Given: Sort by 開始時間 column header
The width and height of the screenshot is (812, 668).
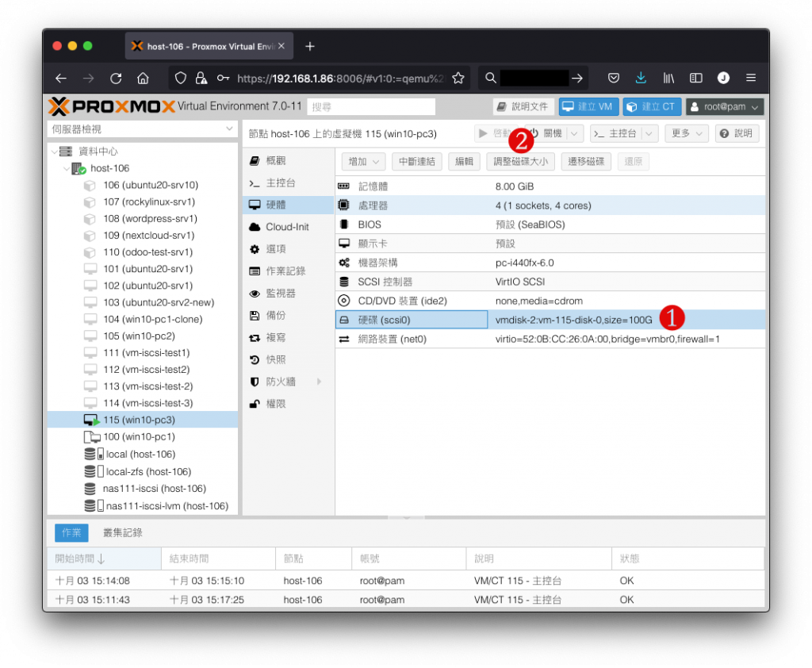Looking at the screenshot, I should [104, 559].
